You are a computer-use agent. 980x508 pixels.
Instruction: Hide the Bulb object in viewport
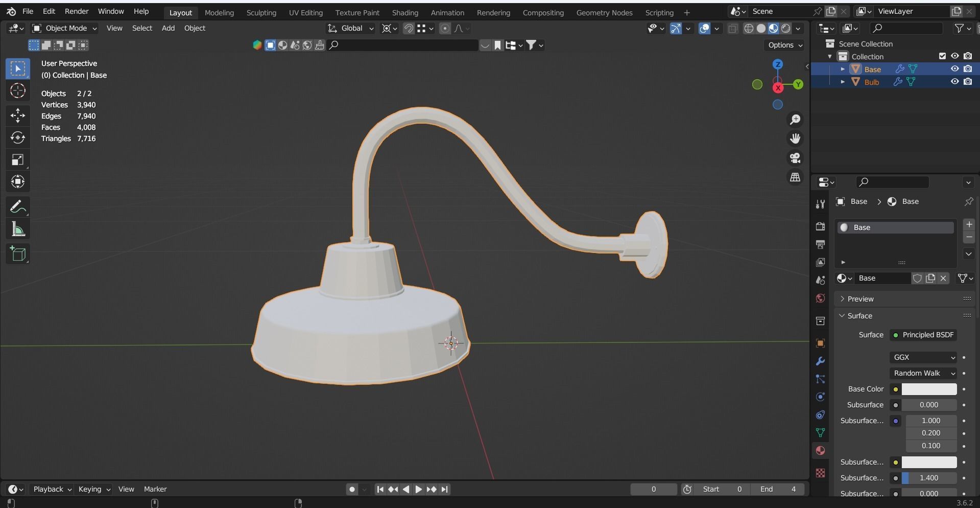point(954,82)
